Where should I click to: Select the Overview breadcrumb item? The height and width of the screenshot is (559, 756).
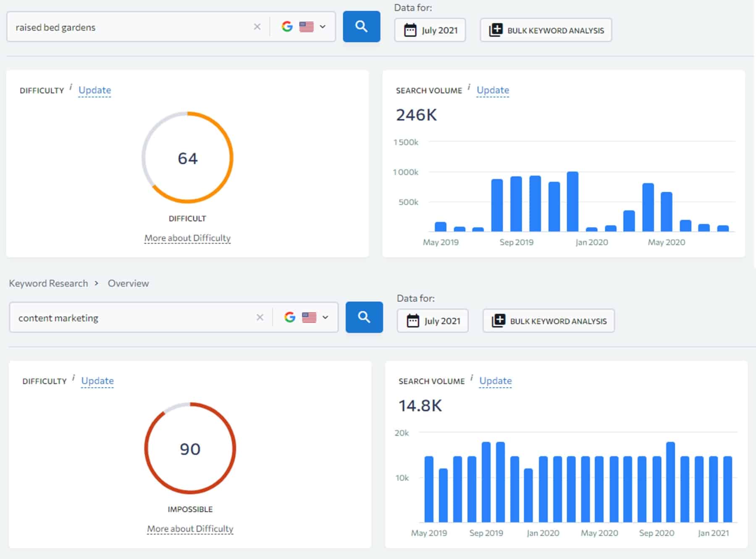click(x=128, y=283)
